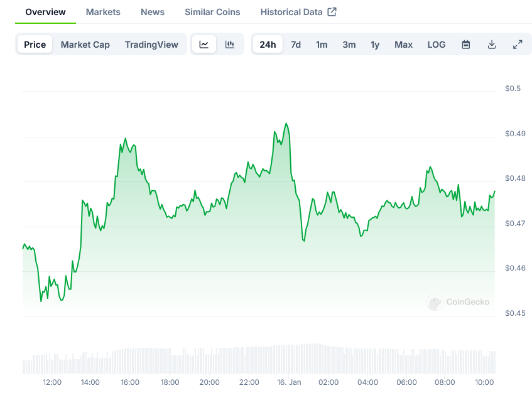
Task: Click the price peak near 16 Jan
Action: [286, 124]
